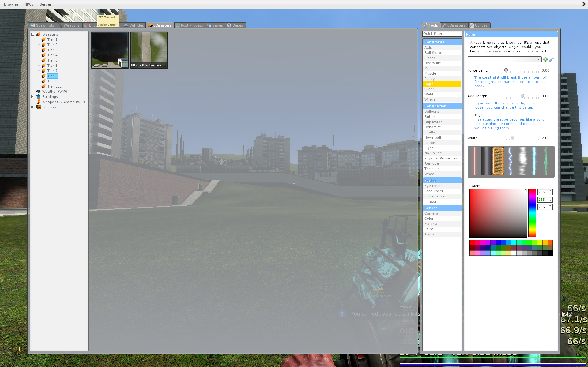
Task: Expand the Buildings tree node
Action: click(33, 97)
